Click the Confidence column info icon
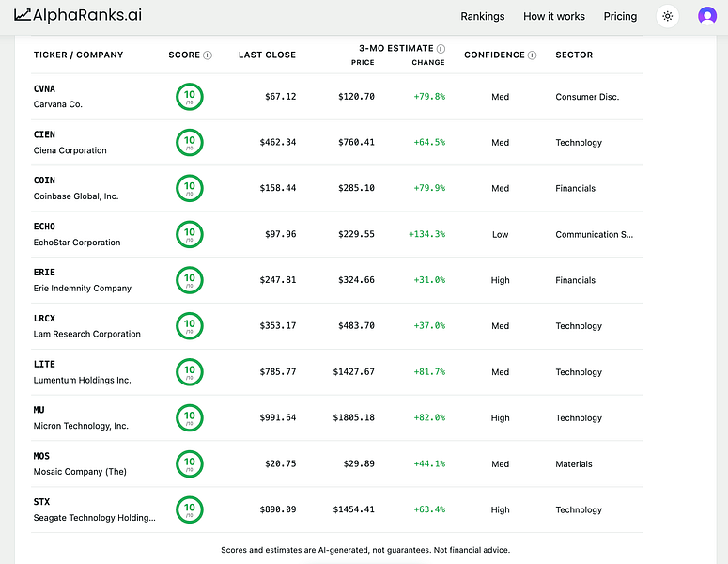This screenshot has width=728, height=564. coord(532,55)
